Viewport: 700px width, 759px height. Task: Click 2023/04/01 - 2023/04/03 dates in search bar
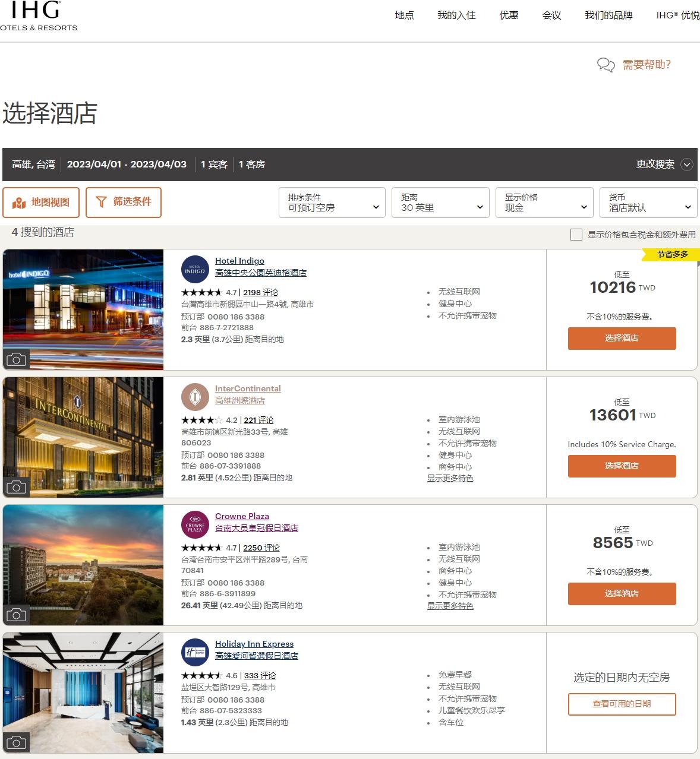(x=127, y=165)
